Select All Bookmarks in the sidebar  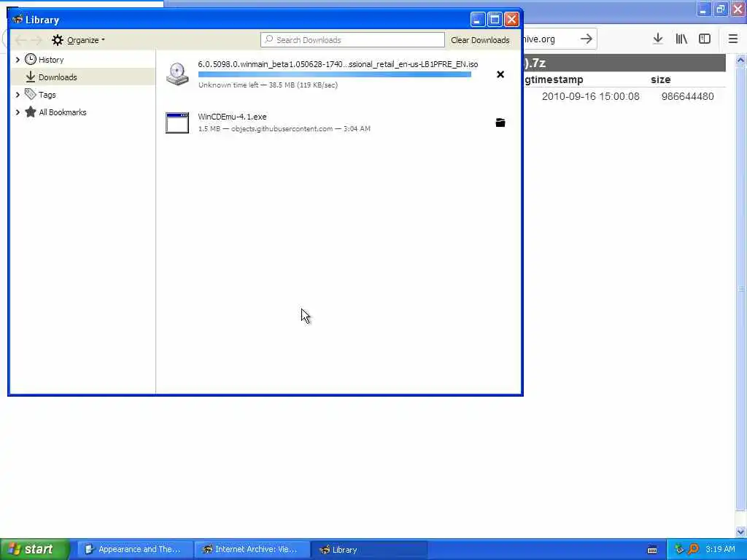click(x=63, y=112)
